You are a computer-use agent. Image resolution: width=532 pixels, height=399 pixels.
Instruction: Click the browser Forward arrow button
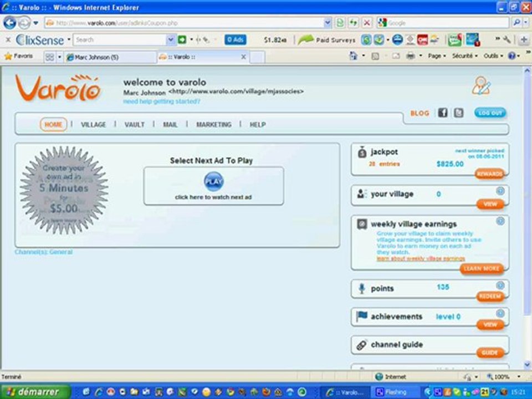click(x=24, y=23)
